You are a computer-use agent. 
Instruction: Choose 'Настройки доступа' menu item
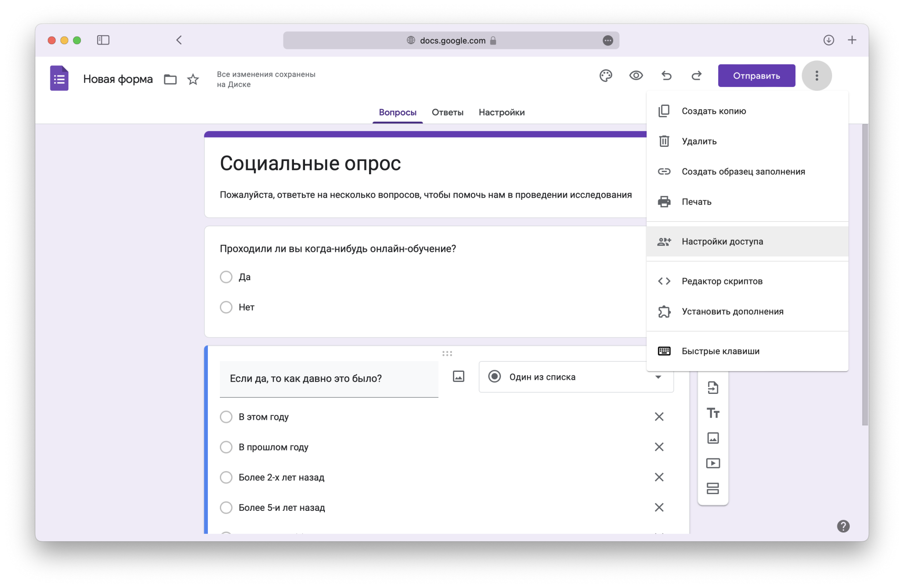[x=722, y=242]
